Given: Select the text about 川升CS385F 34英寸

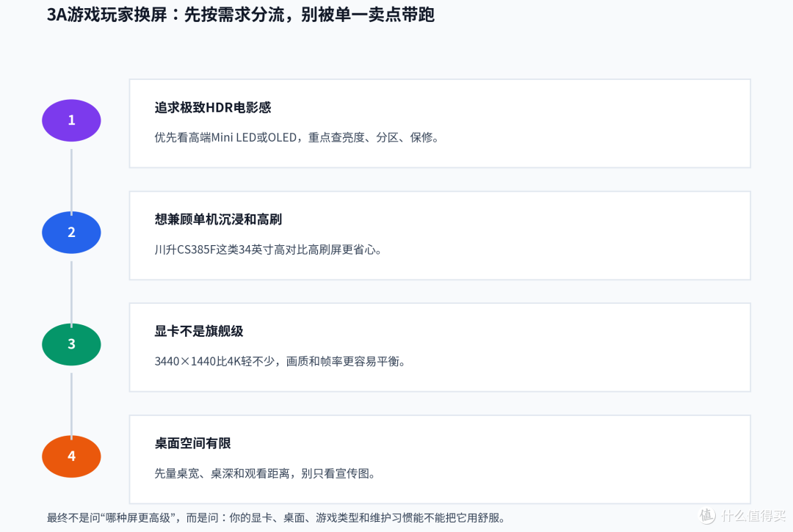Looking at the screenshot, I should [268, 249].
